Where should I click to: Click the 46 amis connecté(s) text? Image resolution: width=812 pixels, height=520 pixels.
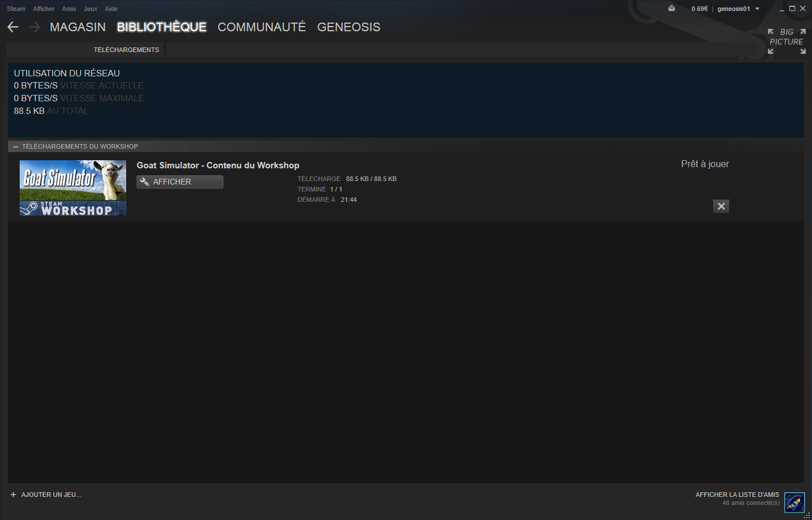(x=751, y=503)
